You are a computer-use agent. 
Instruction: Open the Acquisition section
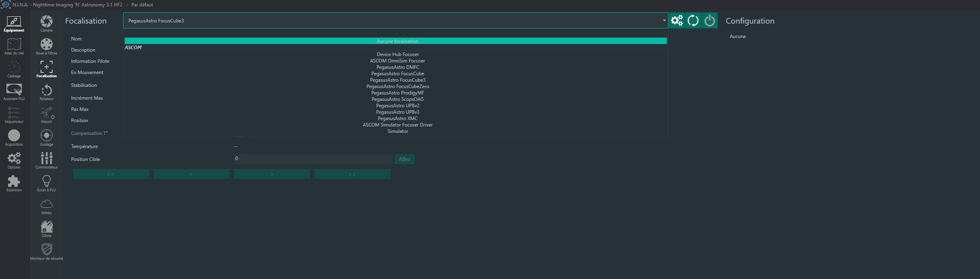click(14, 138)
